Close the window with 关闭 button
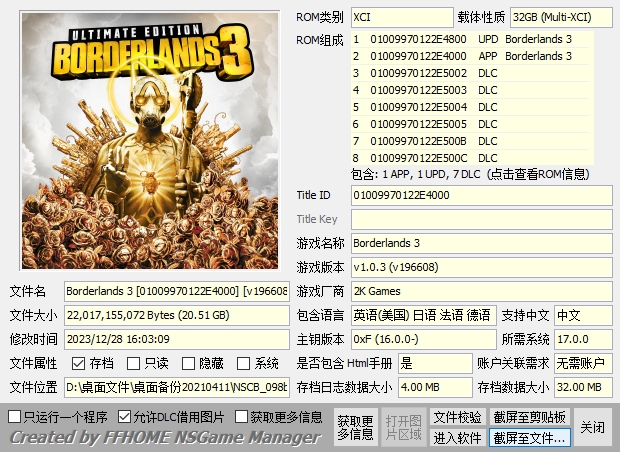This screenshot has height=452, width=620. 592,427
